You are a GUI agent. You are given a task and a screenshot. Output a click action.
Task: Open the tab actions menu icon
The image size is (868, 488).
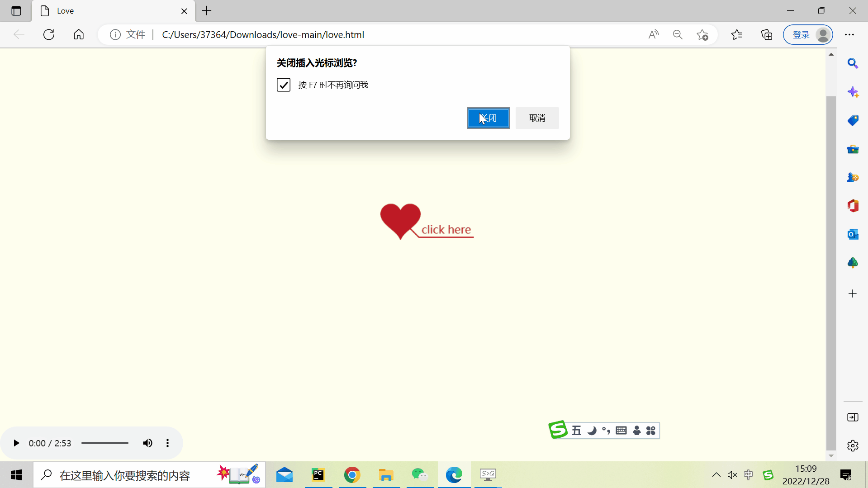(16, 11)
